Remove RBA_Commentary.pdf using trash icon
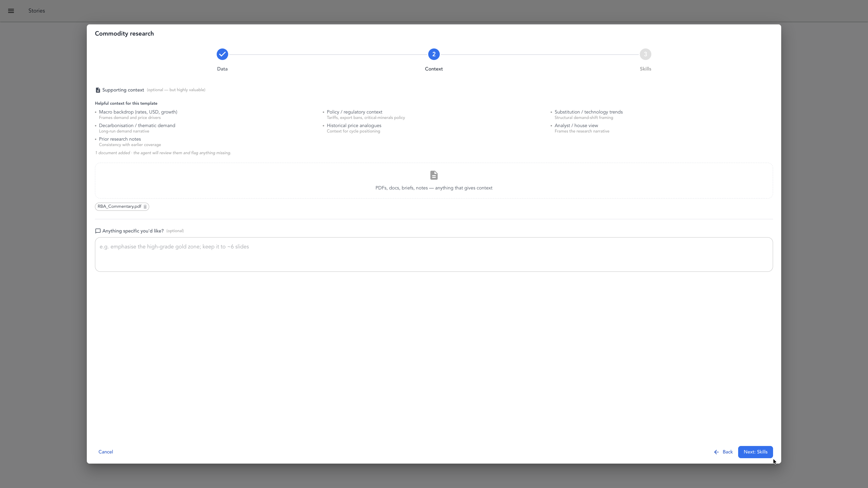The image size is (868, 488). pyautogui.click(x=145, y=207)
